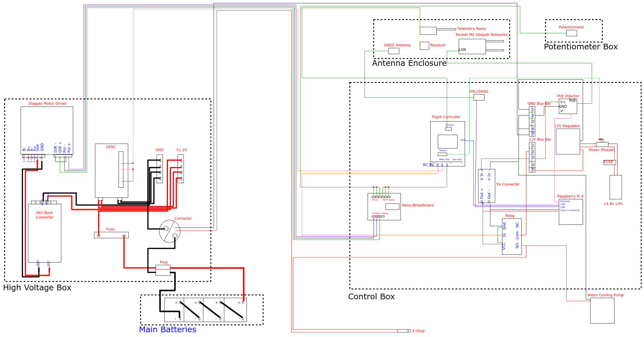Click the 14.8V LiPo battery symbol

click(x=616, y=187)
